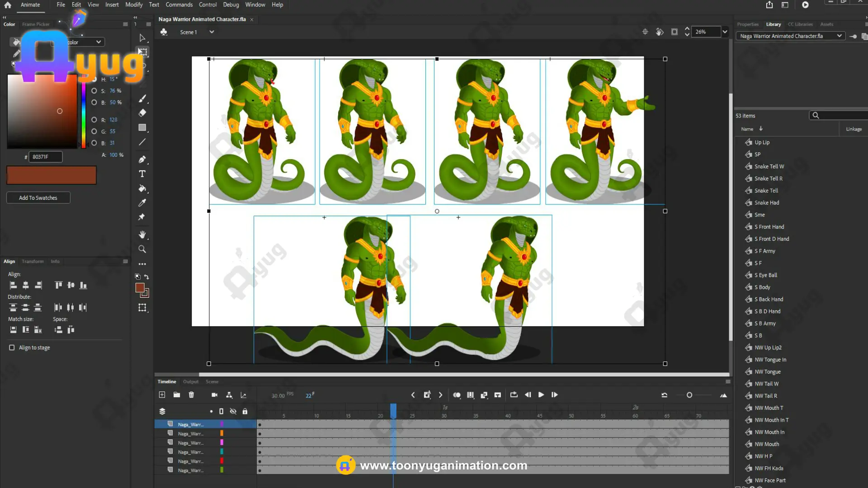Open the stage zoom percentage dropdown
868x488 pixels.
pyautogui.click(x=725, y=32)
